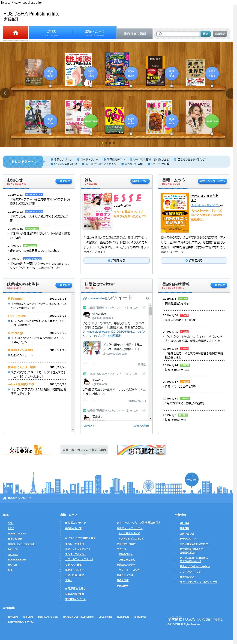Screen dimensions: 237x644
Task: Open footer 特設サイト一覧 link
Action: click(x=73, y=528)
